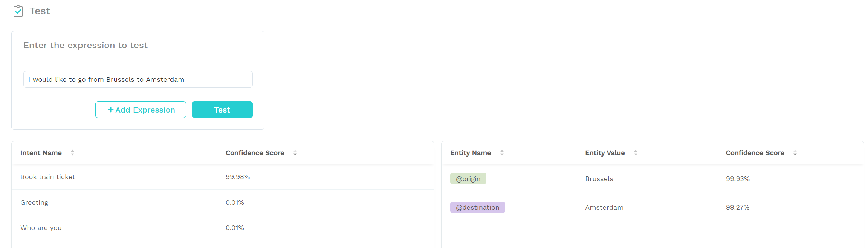Click the Add Expression button
This screenshot has width=868, height=248.
click(x=141, y=110)
